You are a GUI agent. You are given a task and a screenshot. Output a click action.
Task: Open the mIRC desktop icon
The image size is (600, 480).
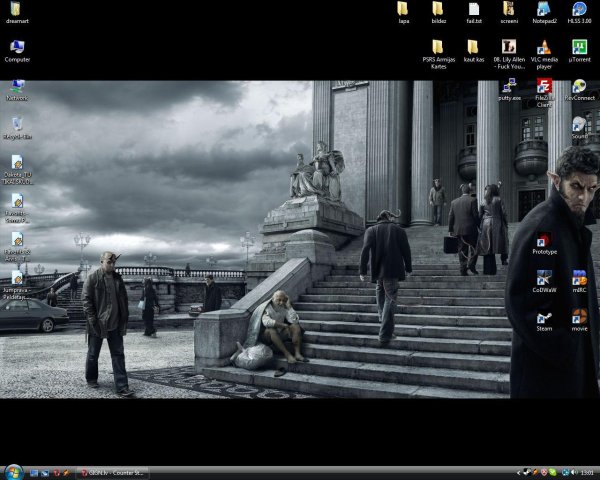click(579, 278)
